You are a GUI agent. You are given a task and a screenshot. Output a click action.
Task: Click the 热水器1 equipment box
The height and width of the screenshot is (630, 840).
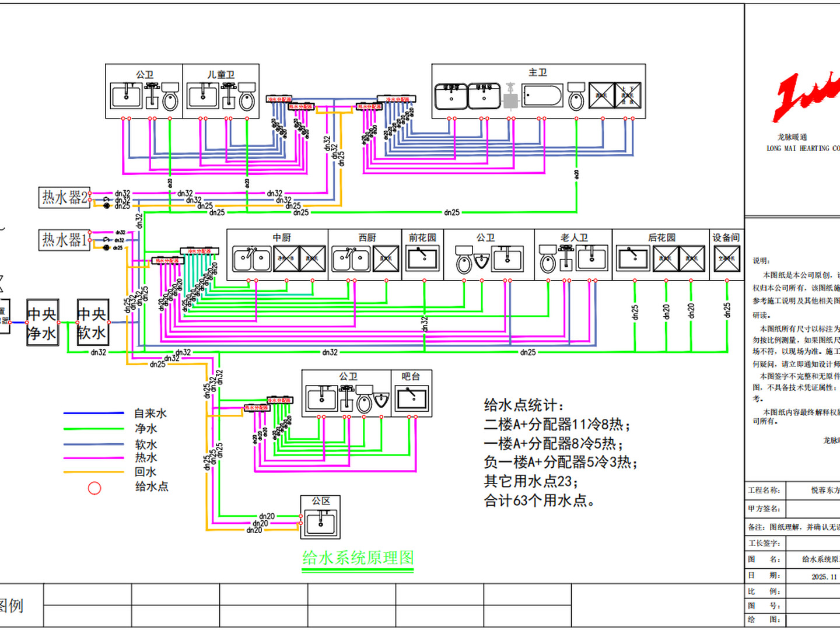64,240
